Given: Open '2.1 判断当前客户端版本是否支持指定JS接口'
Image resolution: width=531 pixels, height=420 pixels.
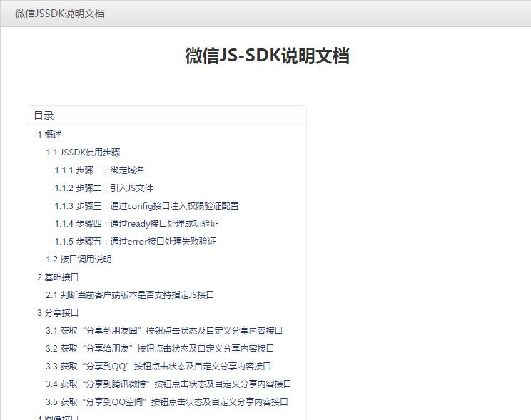Looking at the screenshot, I should (x=130, y=295).
